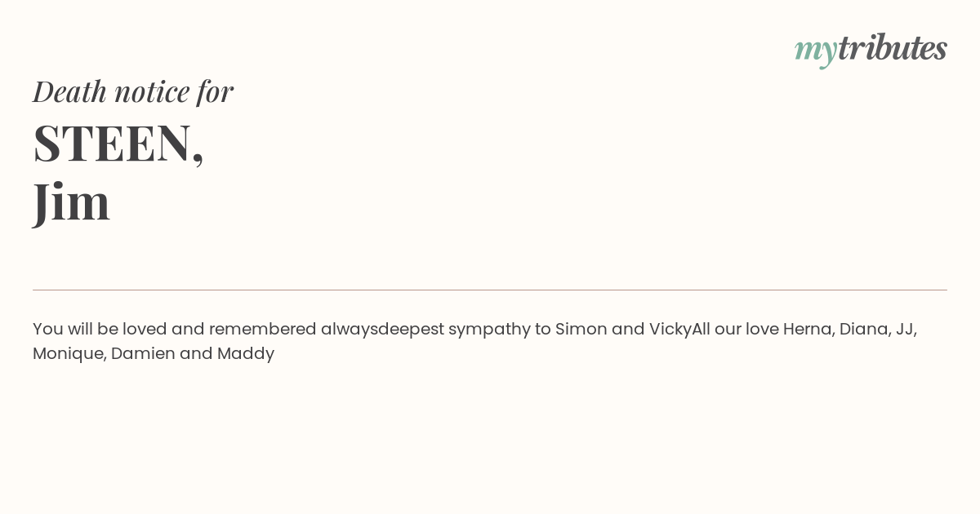This screenshot has height=514, width=980.
Task: Click the phrase "You will be loved"
Action: (100, 329)
